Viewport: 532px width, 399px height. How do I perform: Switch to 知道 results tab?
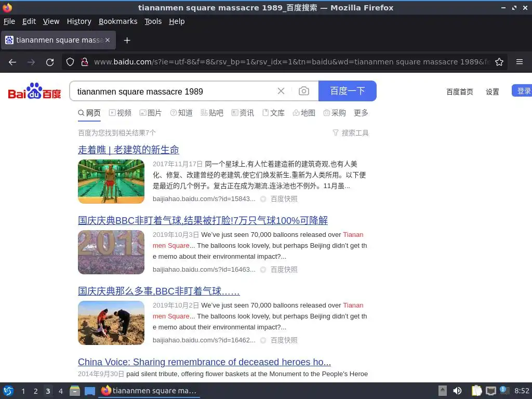(181, 113)
